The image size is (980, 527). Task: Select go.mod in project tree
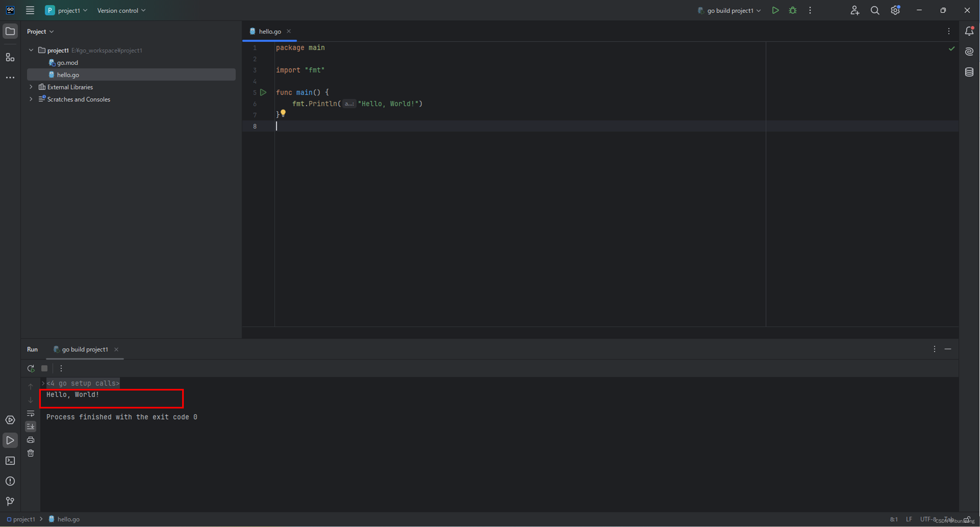(67, 63)
